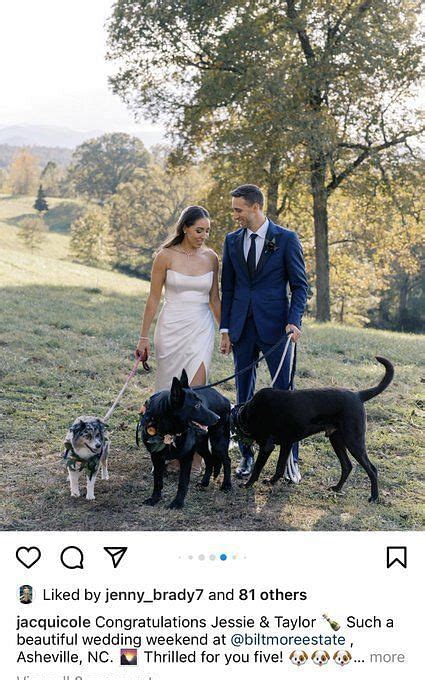Viewport: 425px width, 680px height.
Task: Open the view all comments link below the caption
Action: point(85,677)
